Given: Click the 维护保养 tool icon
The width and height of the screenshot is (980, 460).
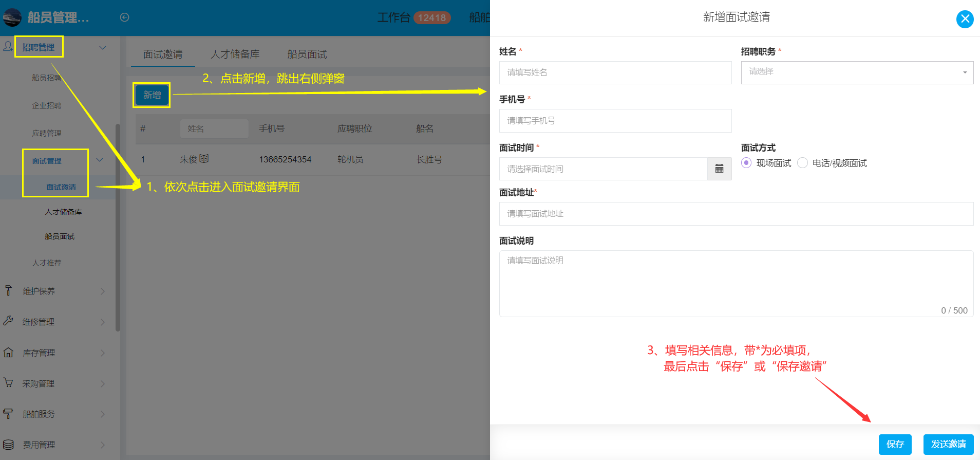Looking at the screenshot, I should (x=8, y=290).
